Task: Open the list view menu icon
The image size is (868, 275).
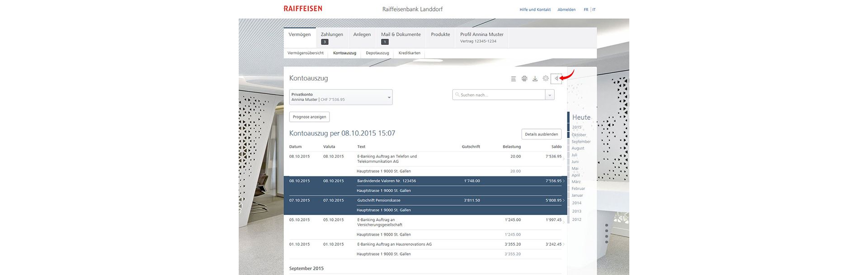Action: click(x=513, y=79)
